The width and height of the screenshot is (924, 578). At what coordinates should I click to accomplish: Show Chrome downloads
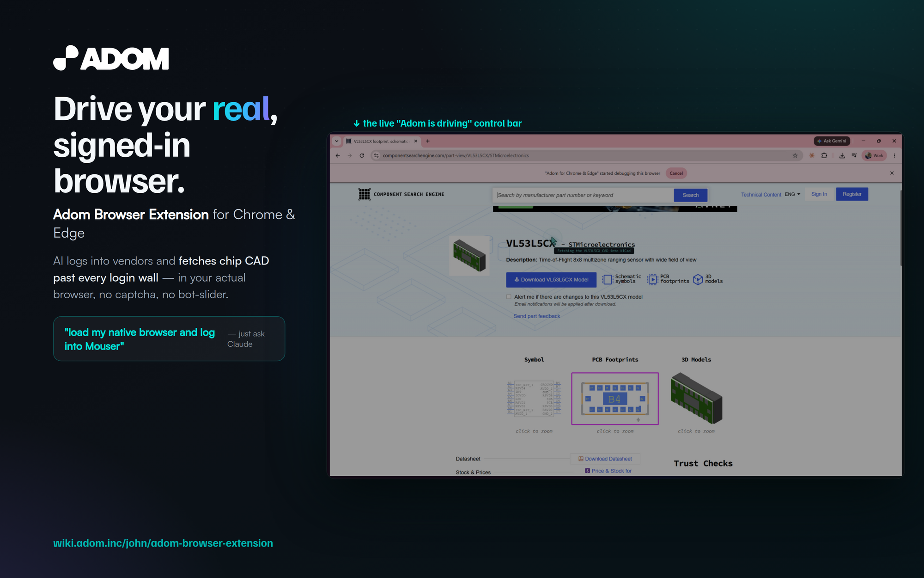[x=842, y=155]
